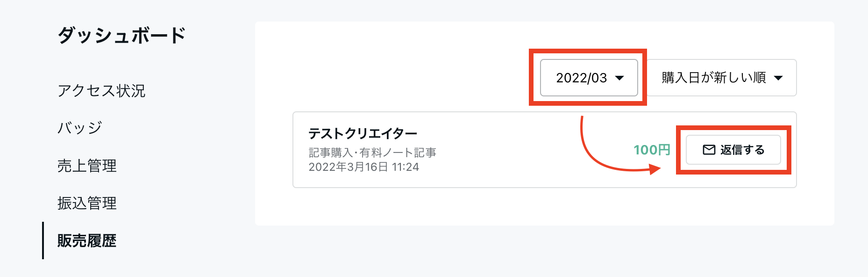Open the バッジ sidebar item

[80, 128]
